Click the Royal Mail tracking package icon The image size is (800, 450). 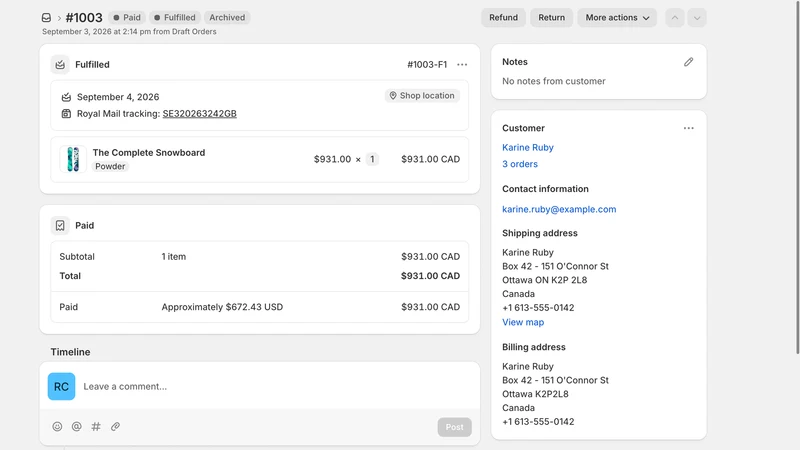(x=66, y=114)
